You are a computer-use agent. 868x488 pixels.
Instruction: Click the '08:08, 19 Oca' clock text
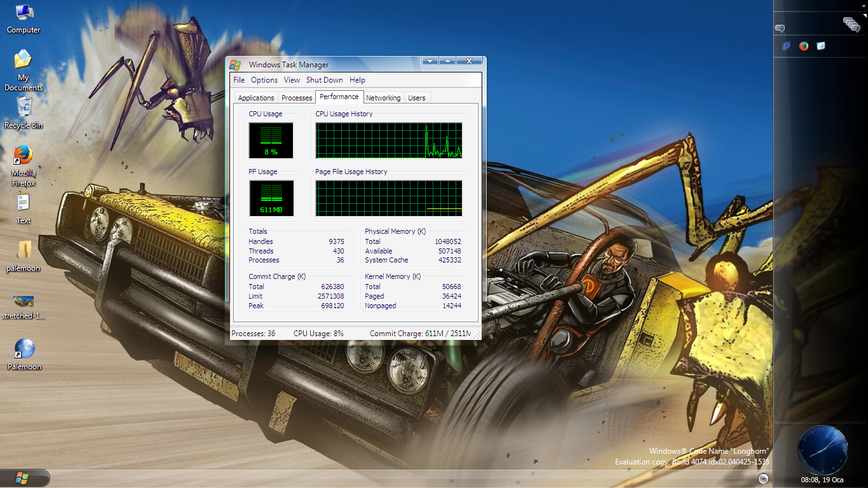click(822, 480)
